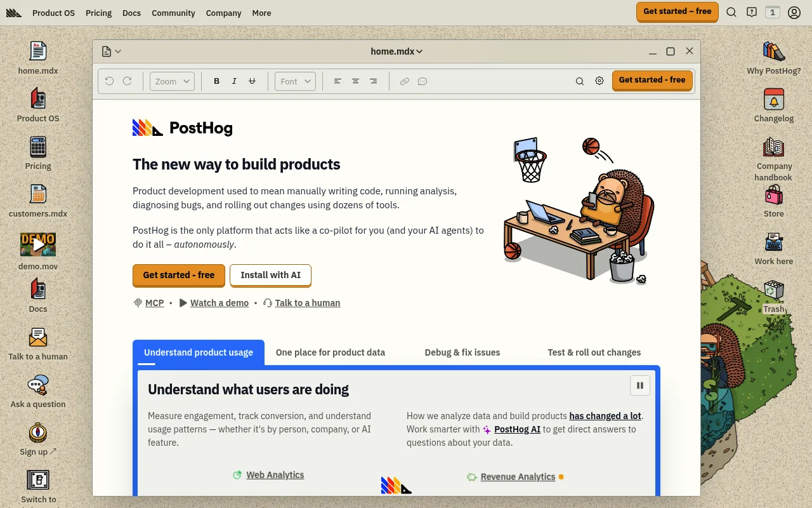The image size is (812, 508).
Task: Open the Community menu
Action: [173, 13]
